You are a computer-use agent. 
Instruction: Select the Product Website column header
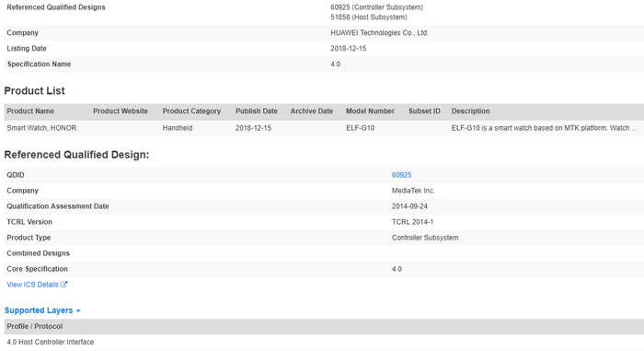[x=121, y=111]
